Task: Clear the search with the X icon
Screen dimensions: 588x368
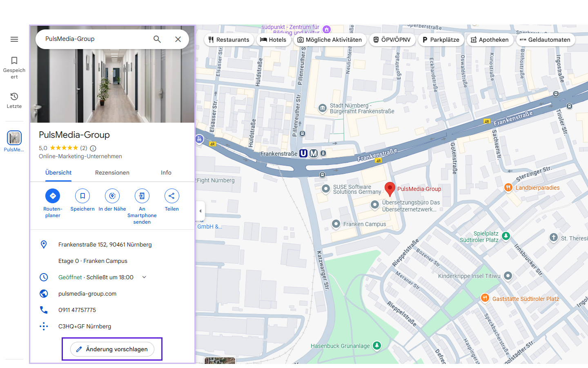Action: point(178,39)
